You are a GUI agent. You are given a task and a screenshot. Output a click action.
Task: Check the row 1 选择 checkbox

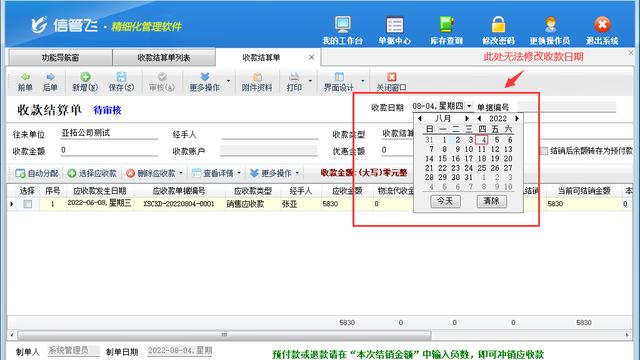click(x=27, y=204)
